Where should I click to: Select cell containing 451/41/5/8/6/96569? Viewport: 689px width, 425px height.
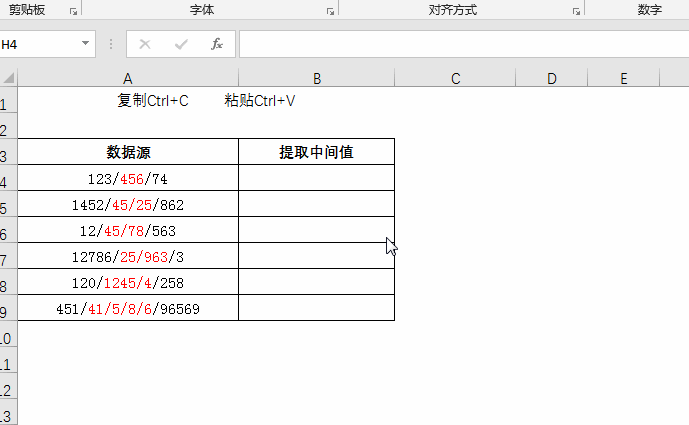click(x=128, y=307)
